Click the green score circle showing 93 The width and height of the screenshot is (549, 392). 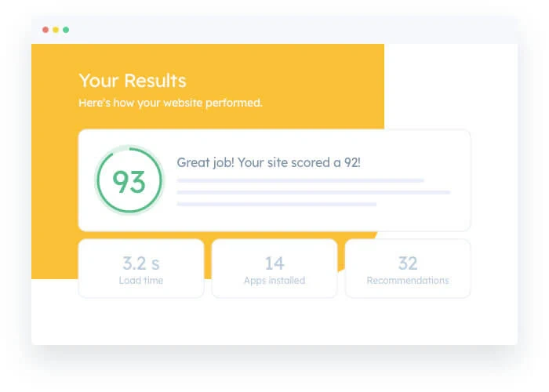[129, 181]
